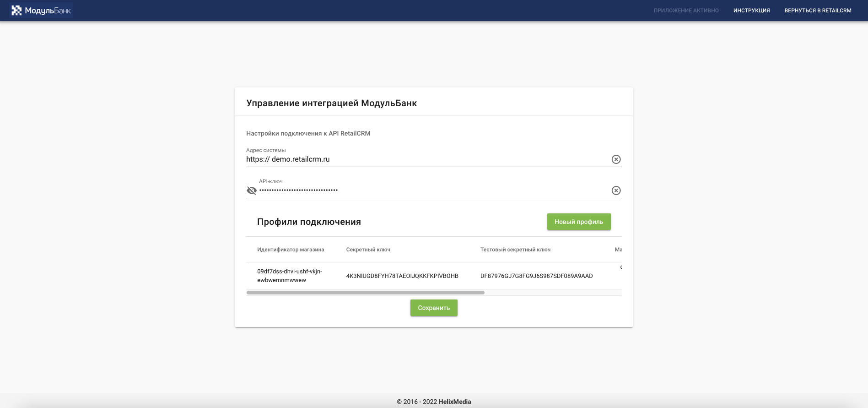
Task: Select the secret key 4K3NIUGD8FYH78TAEOIJQKKFKPIVBOHB
Action: click(x=402, y=276)
